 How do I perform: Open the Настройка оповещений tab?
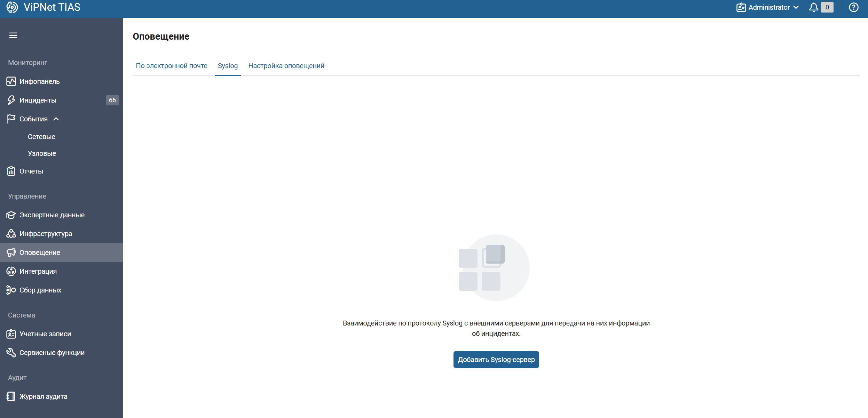[x=286, y=66]
